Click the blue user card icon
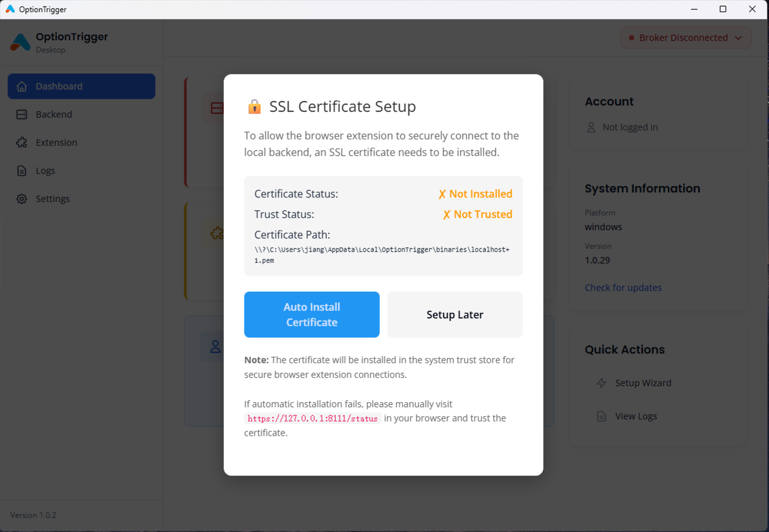This screenshot has width=769, height=532. [215, 347]
